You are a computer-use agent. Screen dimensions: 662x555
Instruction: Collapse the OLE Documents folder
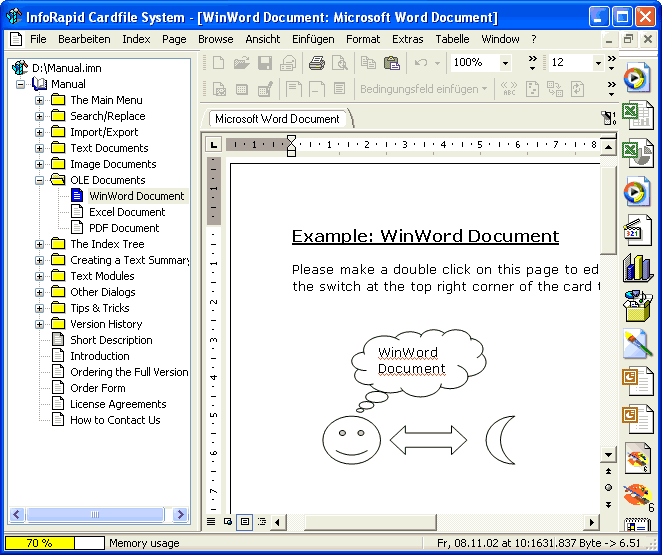pos(39,181)
